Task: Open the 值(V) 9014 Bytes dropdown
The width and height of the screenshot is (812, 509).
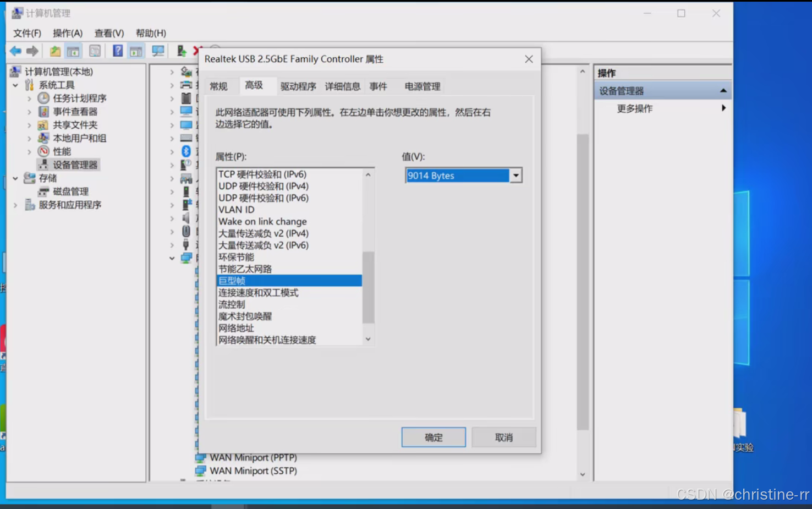Action: pyautogui.click(x=515, y=176)
